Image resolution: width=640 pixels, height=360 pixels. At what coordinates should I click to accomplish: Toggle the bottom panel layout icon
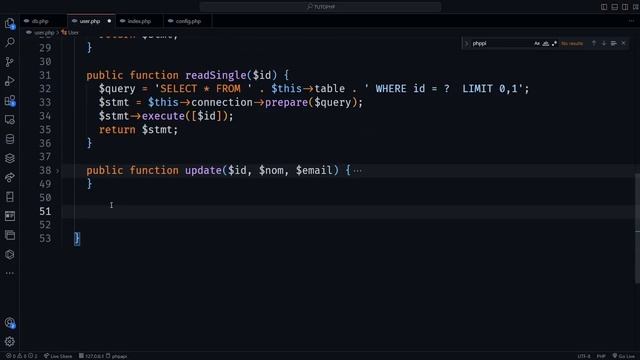tap(615, 7)
